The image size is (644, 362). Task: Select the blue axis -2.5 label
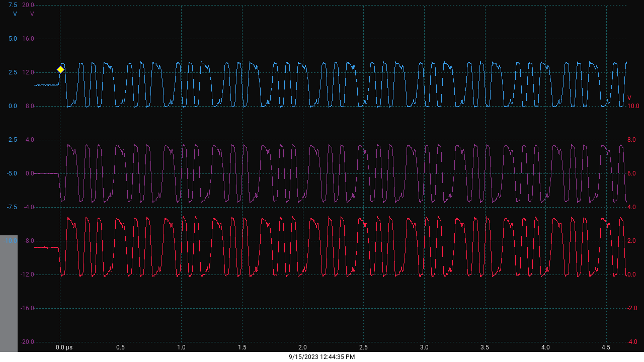(12, 140)
